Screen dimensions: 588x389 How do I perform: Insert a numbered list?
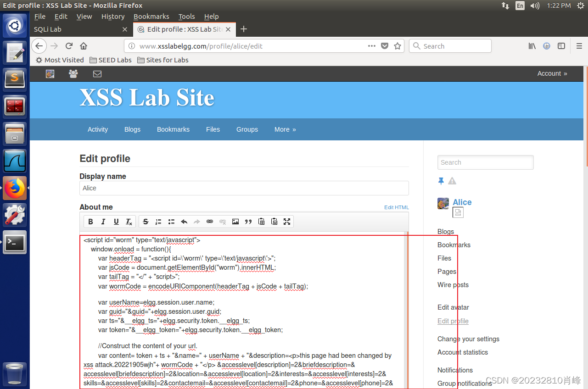158,222
